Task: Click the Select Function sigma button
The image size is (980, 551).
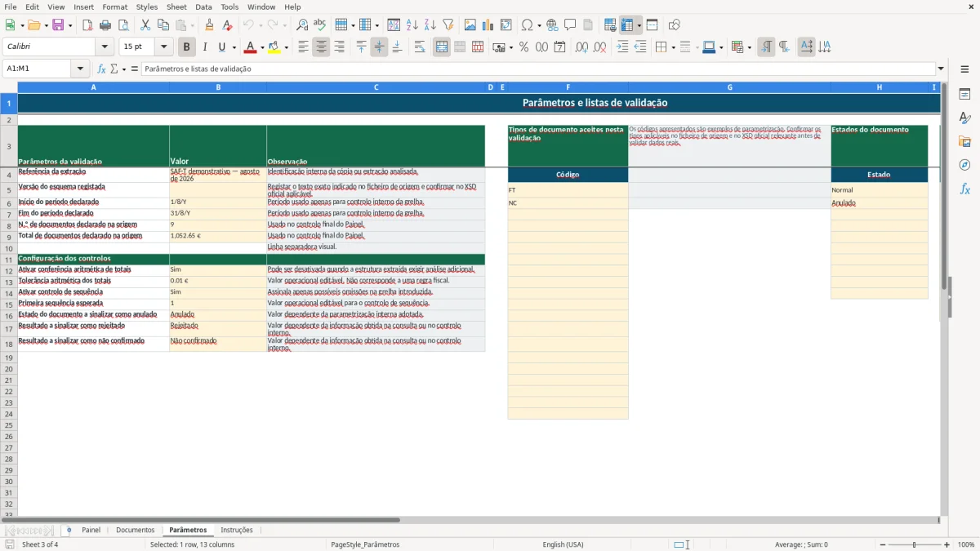Action: pos(114,69)
